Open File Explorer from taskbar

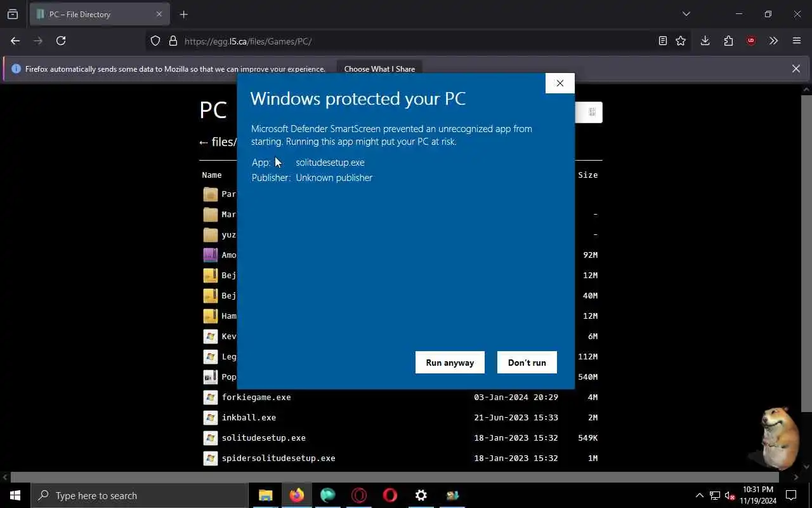[266, 495]
